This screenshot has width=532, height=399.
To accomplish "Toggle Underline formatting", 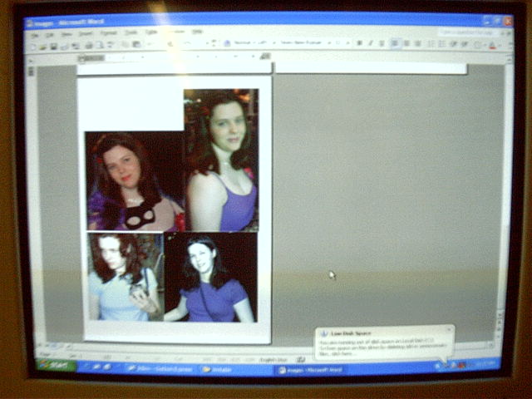I will (382, 43).
